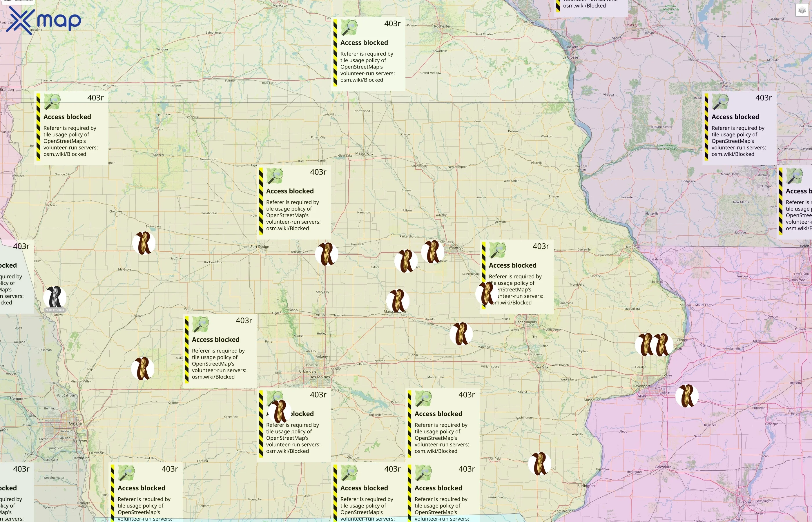This screenshot has width=812, height=522.
Task: Click the Rochester city label
Action: 442,26
